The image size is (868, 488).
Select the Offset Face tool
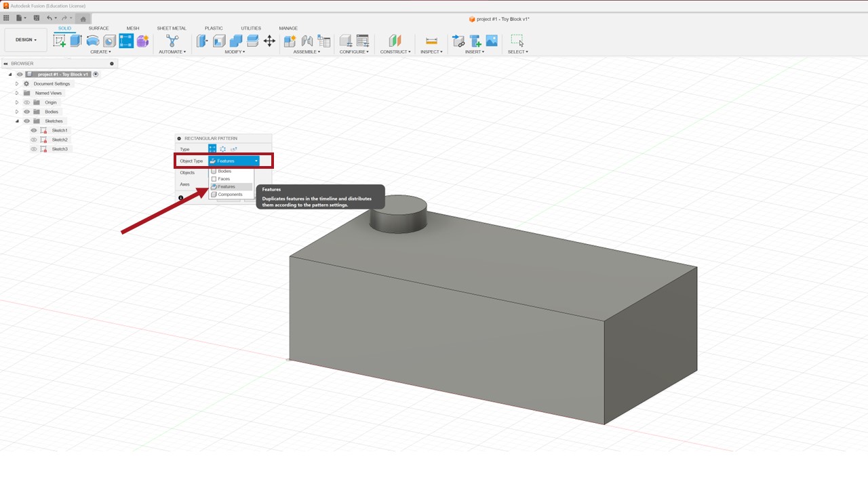[252, 41]
